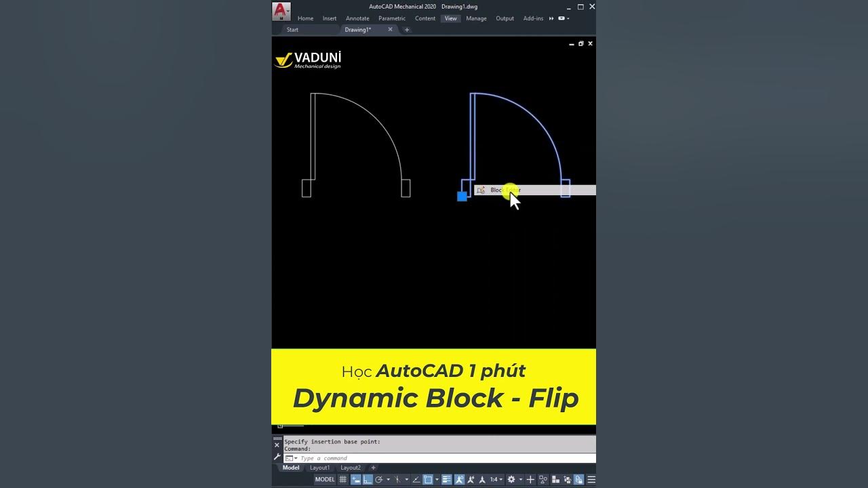Open the 1:4 annotation scale dropdown

tap(496, 479)
